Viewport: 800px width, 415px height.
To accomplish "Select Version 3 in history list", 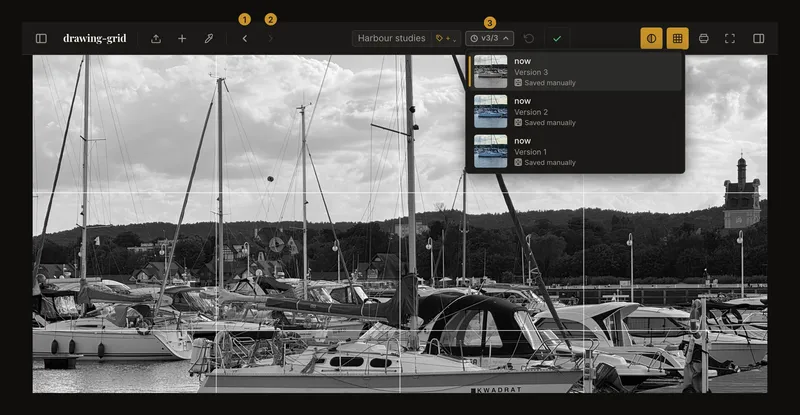I will point(575,71).
